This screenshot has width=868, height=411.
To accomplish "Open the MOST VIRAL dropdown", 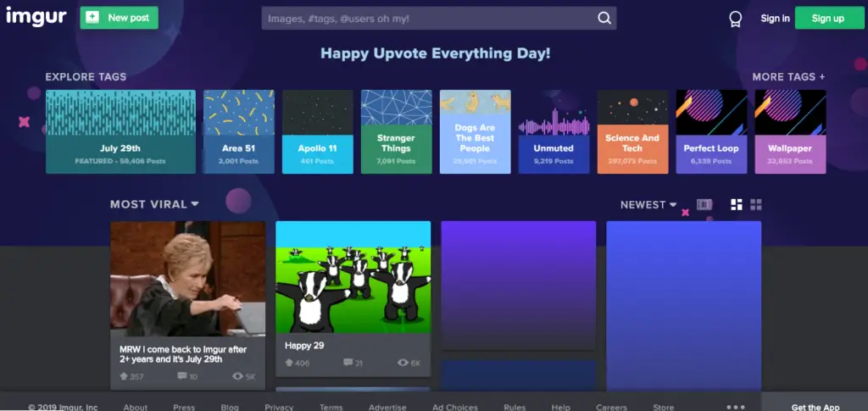I will [x=154, y=204].
